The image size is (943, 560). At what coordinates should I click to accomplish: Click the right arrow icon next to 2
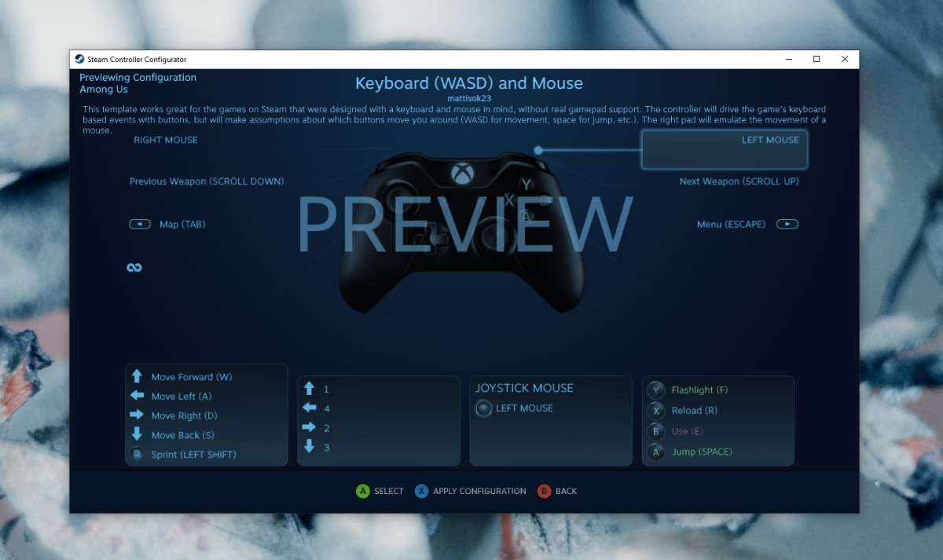(x=309, y=427)
